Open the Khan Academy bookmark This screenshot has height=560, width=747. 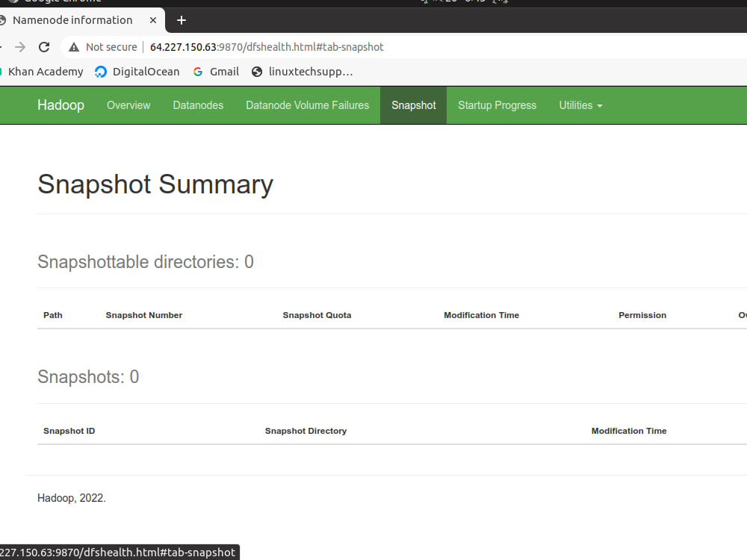pos(42,72)
